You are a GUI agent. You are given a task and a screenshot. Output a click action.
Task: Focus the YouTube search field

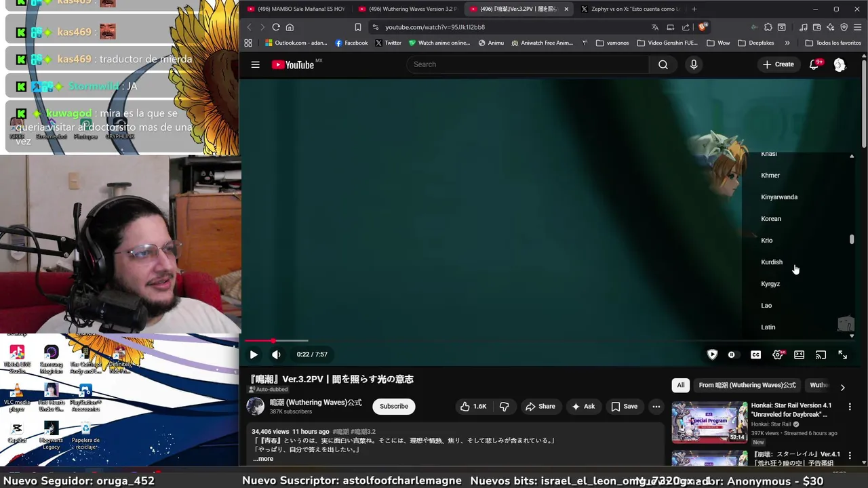point(528,64)
